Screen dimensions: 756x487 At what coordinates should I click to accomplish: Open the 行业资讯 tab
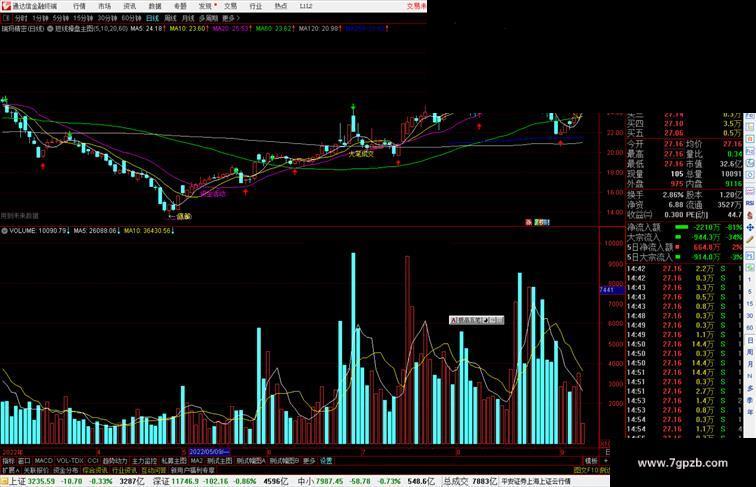[x=124, y=470]
